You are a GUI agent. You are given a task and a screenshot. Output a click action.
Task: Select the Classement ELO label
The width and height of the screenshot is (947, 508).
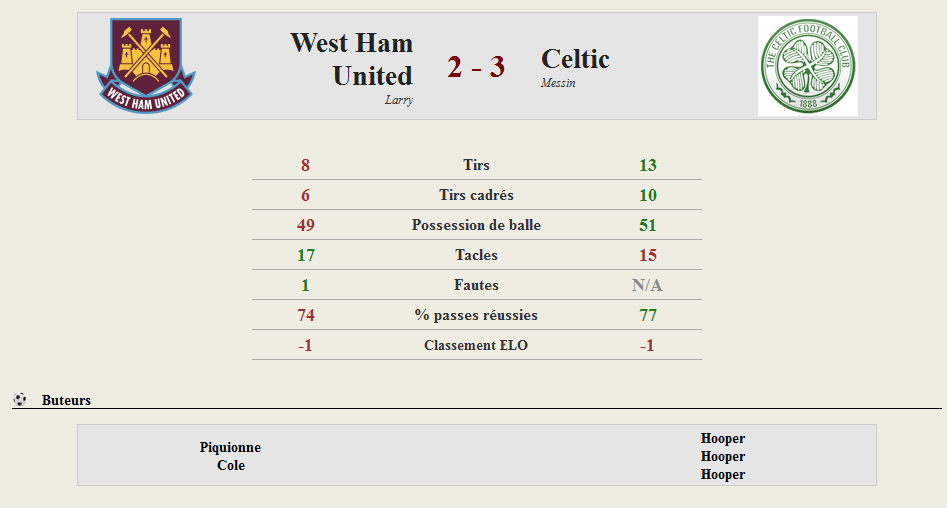pos(476,345)
